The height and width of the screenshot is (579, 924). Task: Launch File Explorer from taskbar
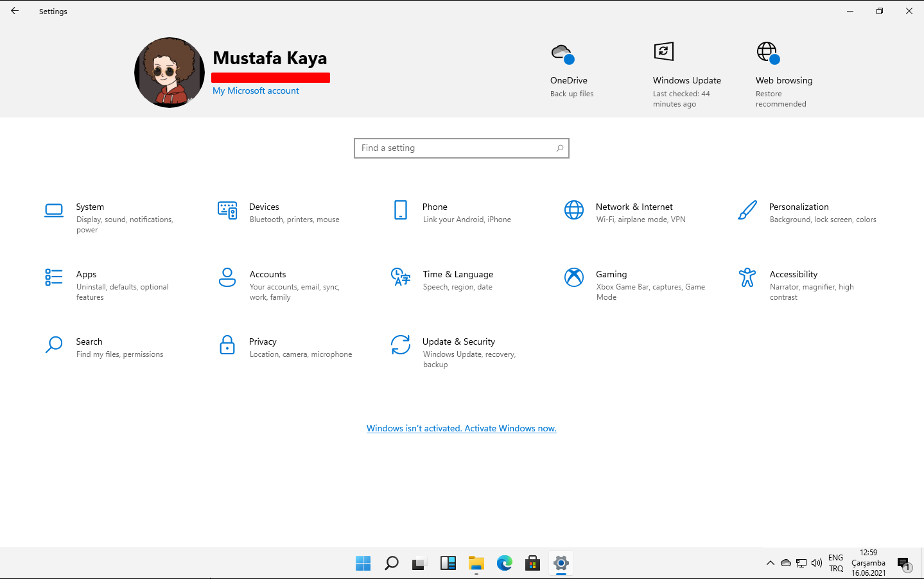click(476, 564)
